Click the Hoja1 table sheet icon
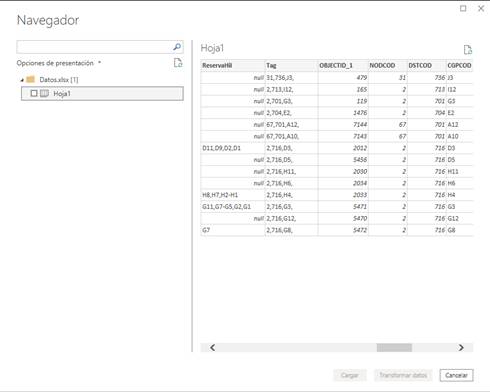Screen dimensions: 490x392 [x=44, y=93]
